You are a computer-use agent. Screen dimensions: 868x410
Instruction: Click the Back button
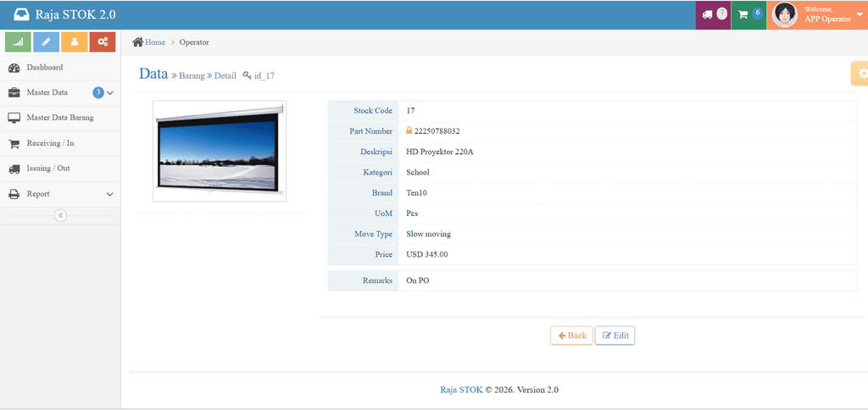click(x=571, y=335)
